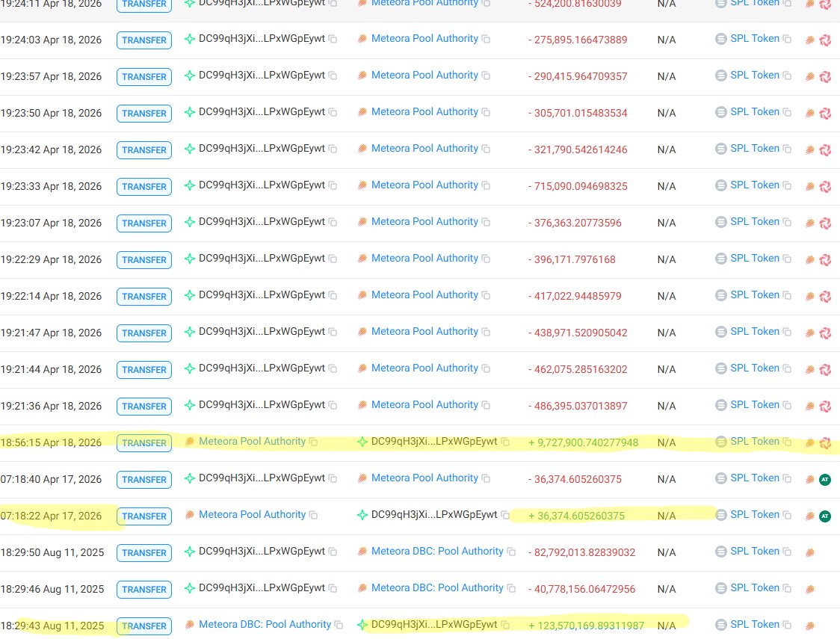Viewport: 840px width, 639px height.
Task: Copy Meteora DBC: Pool Authority address in 18:29:46 row
Action: click(x=511, y=588)
